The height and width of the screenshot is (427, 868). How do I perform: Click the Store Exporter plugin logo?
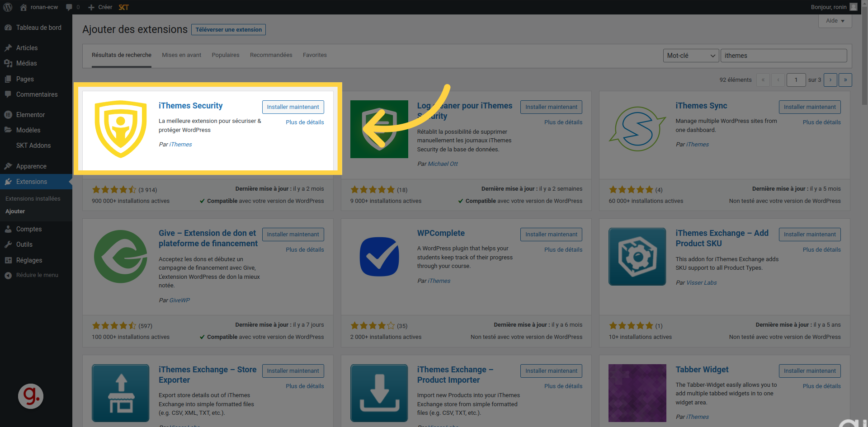tap(121, 393)
